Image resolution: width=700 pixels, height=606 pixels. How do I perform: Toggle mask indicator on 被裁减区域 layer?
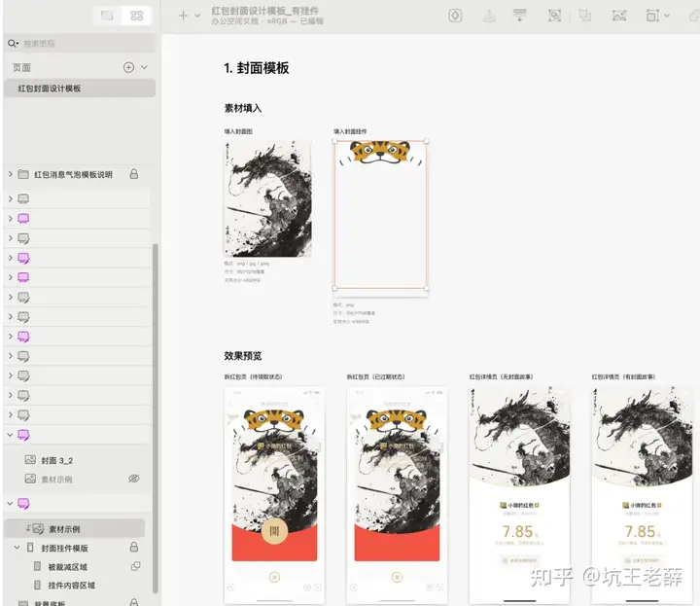pyautogui.click(x=136, y=566)
